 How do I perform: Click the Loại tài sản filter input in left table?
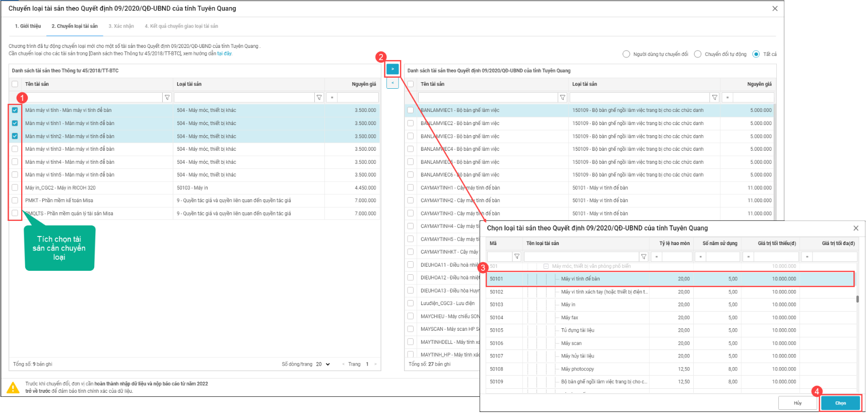[244, 97]
